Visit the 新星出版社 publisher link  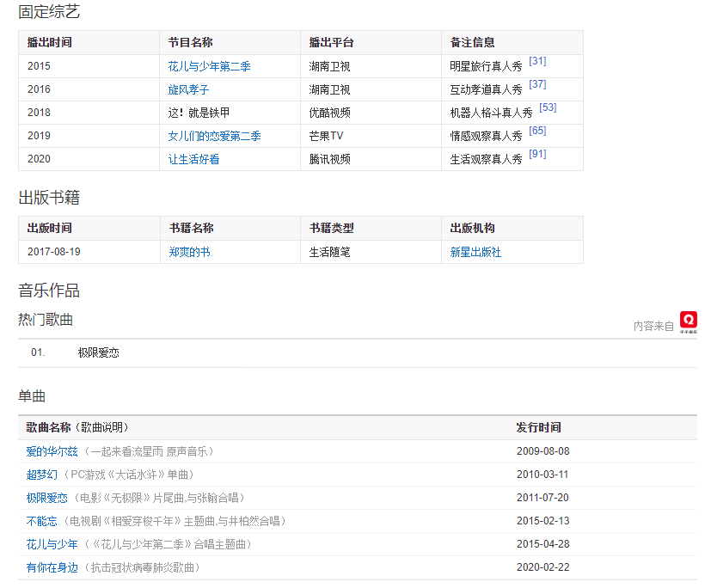pos(475,252)
